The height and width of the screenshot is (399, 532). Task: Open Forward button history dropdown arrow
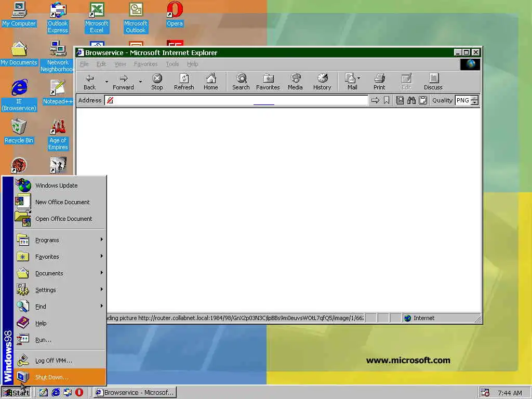(140, 82)
